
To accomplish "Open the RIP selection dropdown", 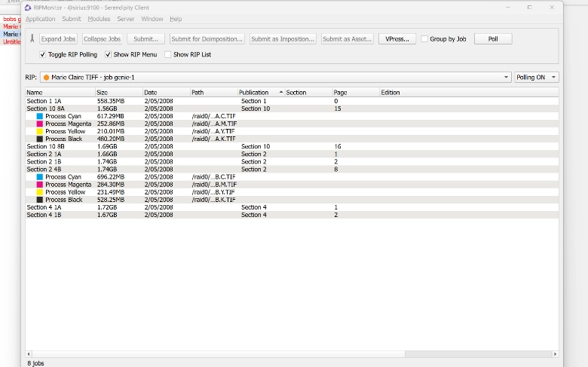I will pyautogui.click(x=507, y=78).
